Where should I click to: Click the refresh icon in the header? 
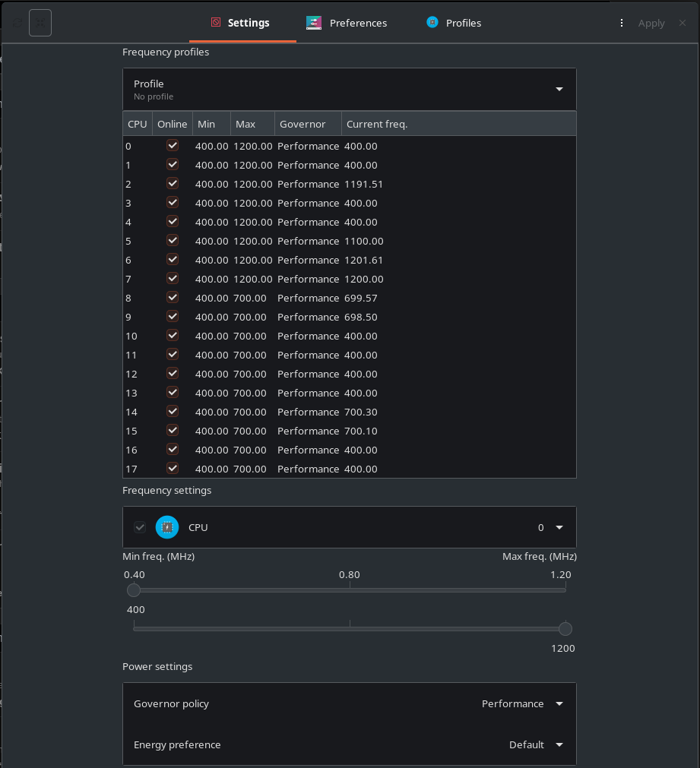[x=17, y=23]
